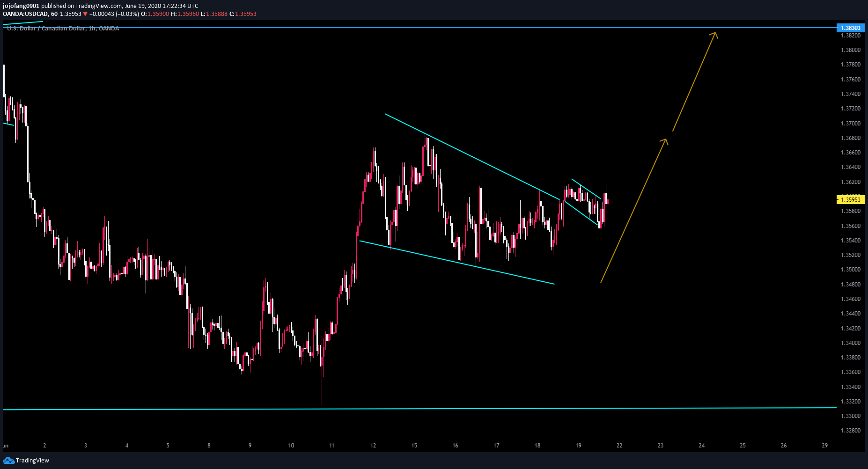Click date label 12 on time axis

tap(373, 446)
